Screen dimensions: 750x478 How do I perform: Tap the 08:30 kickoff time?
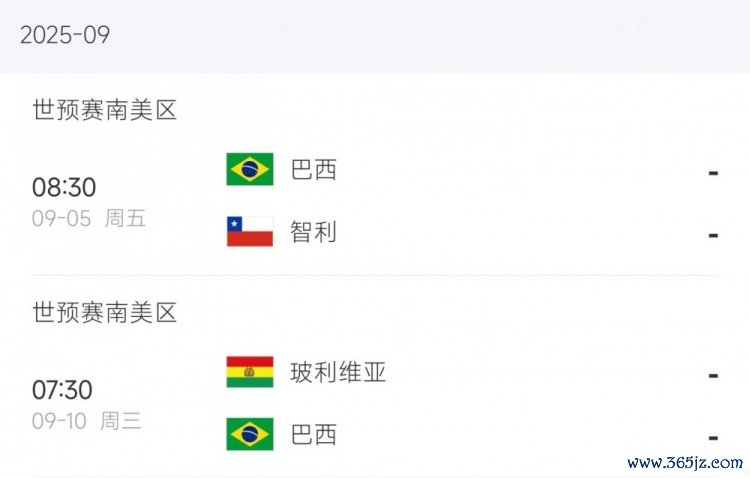click(x=64, y=187)
